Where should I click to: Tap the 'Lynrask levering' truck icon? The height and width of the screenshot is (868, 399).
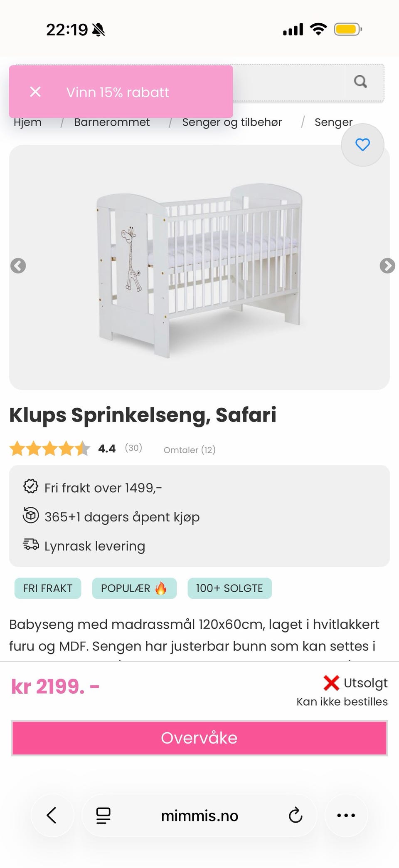click(x=31, y=544)
